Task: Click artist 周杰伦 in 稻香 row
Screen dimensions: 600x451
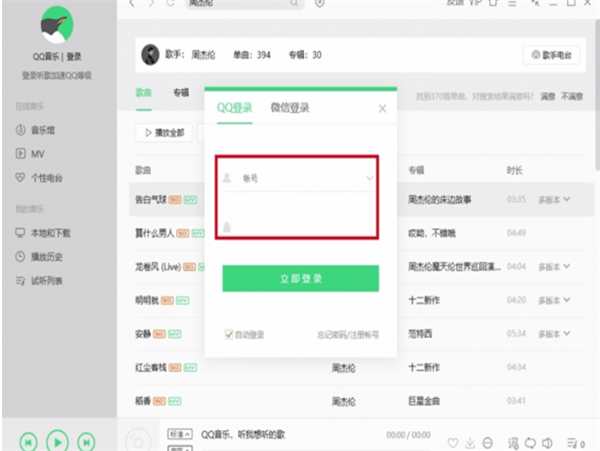Action: [343, 402]
